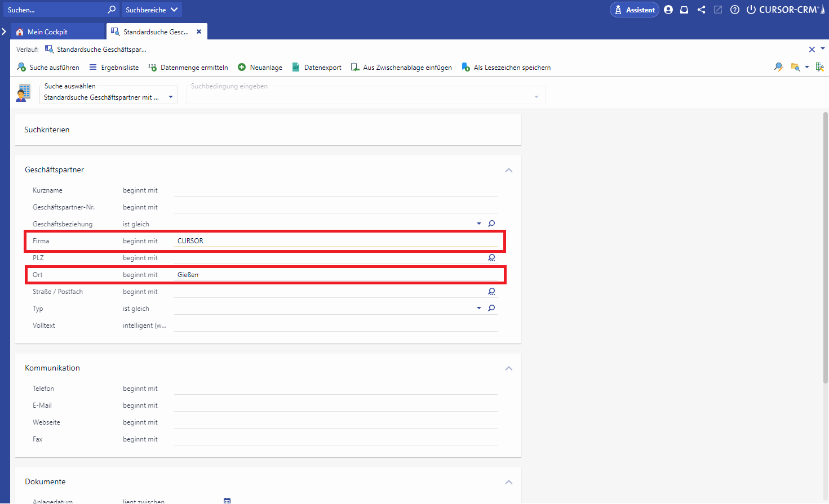This screenshot has width=829, height=504.
Task: Open the Ergebnisliste view
Action: [x=114, y=68]
